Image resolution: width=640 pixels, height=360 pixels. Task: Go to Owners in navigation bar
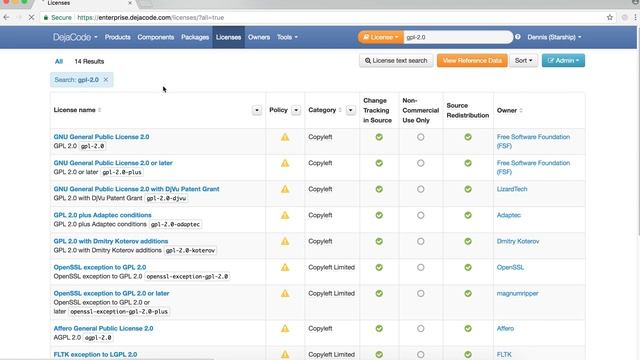(x=259, y=37)
